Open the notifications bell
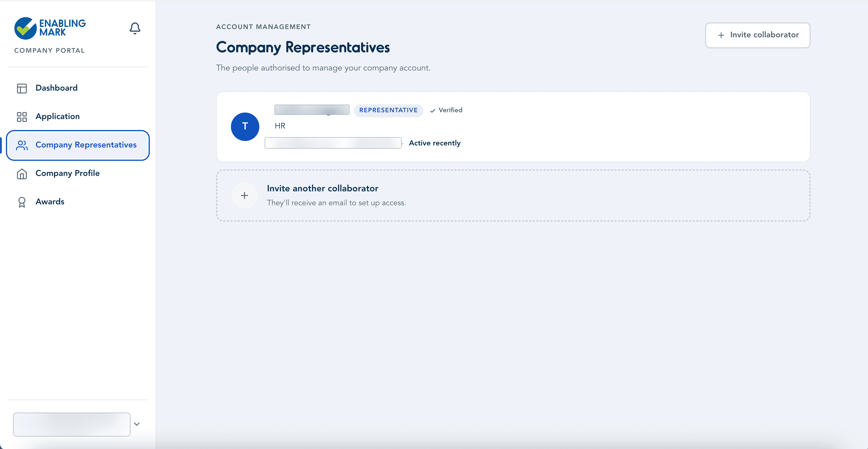 click(135, 28)
